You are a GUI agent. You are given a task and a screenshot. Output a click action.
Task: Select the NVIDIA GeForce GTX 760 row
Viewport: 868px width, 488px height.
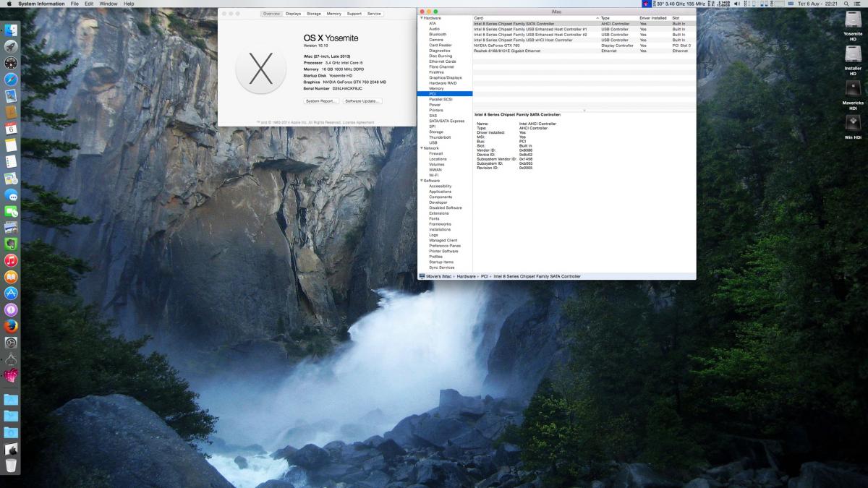(x=584, y=46)
